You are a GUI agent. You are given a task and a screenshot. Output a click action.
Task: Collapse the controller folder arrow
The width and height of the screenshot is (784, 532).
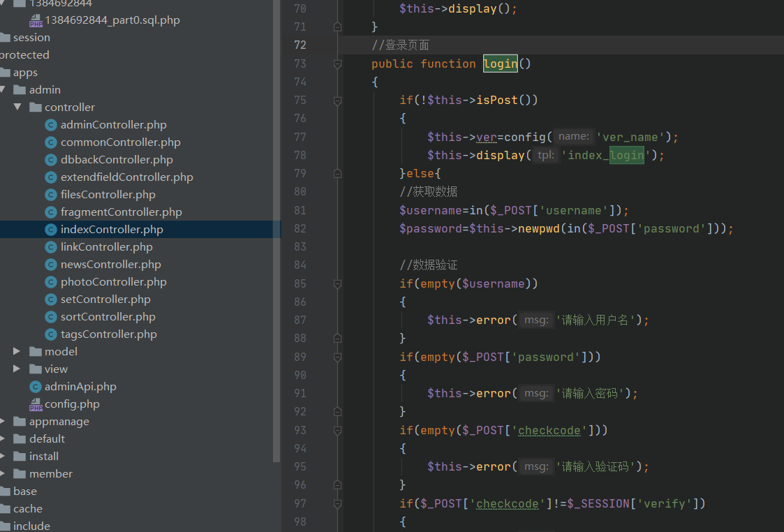click(x=17, y=107)
